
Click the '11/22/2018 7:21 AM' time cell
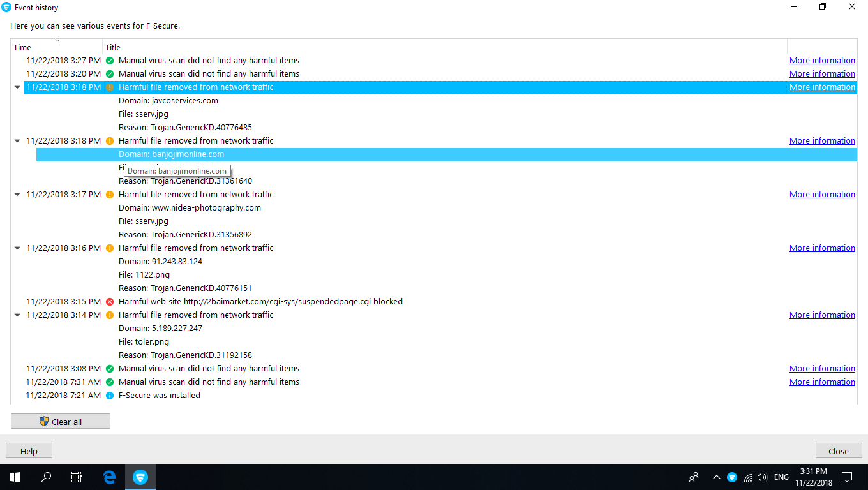(x=63, y=396)
